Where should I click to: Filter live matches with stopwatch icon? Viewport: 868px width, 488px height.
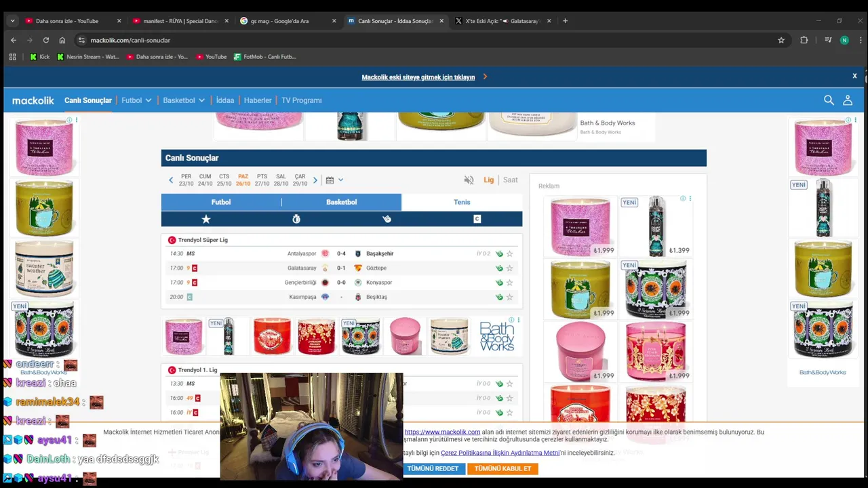pyautogui.click(x=296, y=219)
